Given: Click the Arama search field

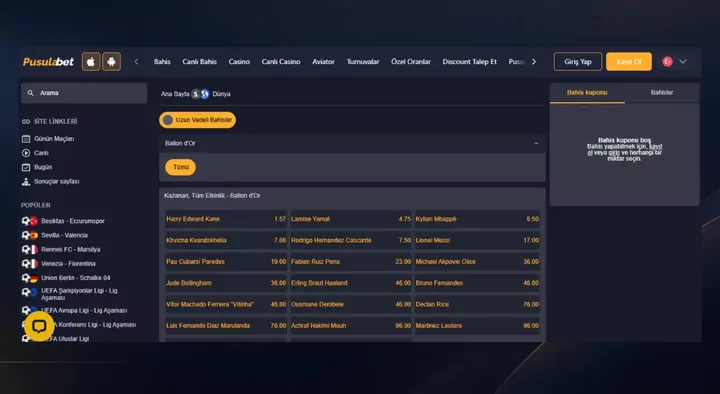Looking at the screenshot, I should [x=84, y=93].
